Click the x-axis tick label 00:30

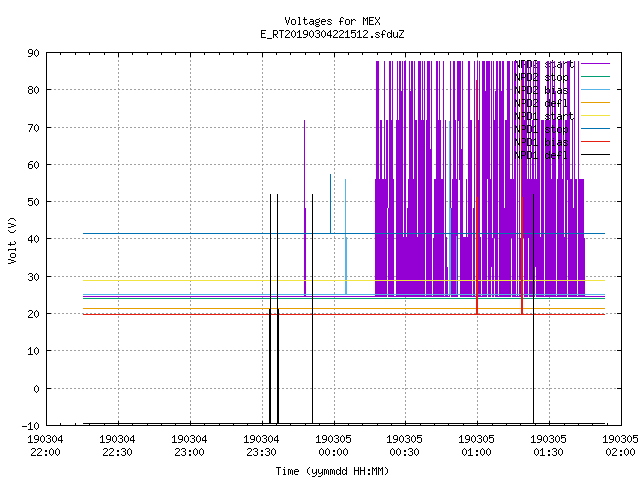click(x=405, y=453)
